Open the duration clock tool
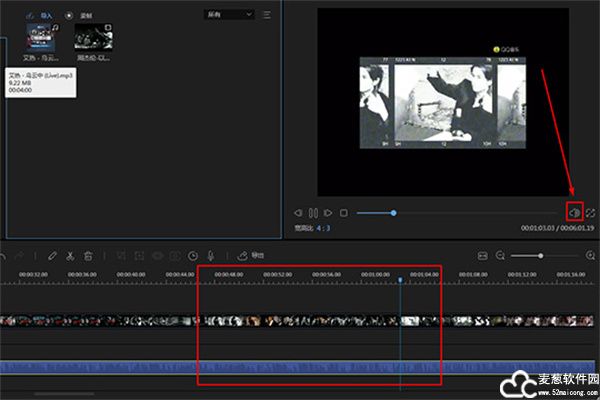Screen dimensions: 600x400 pos(193,256)
